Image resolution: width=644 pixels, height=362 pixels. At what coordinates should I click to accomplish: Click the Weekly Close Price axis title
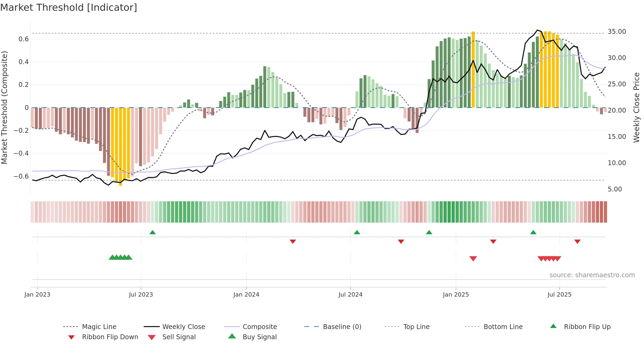636,108
